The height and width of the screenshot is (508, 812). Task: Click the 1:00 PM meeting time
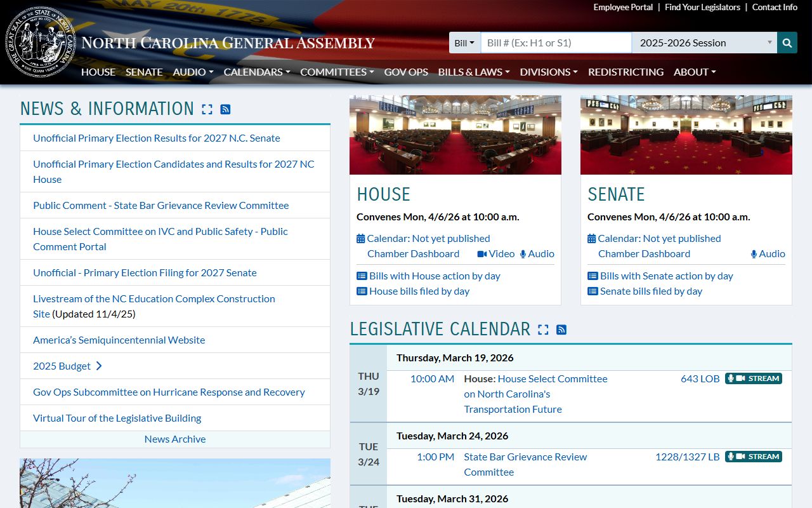coord(435,457)
